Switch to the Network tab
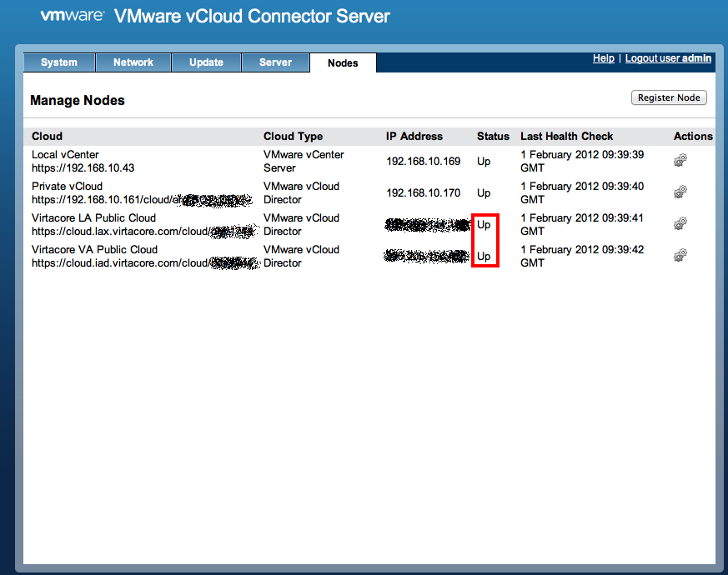The height and width of the screenshot is (575, 728). [x=133, y=62]
